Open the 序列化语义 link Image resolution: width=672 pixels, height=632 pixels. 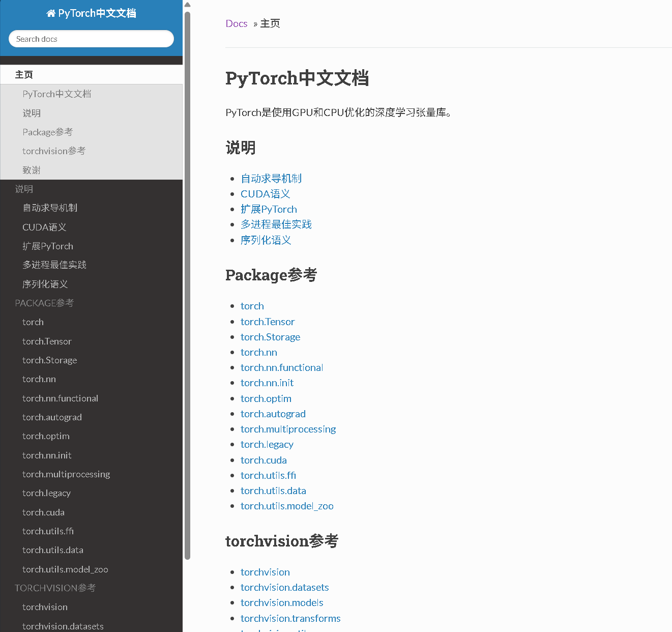pos(266,240)
